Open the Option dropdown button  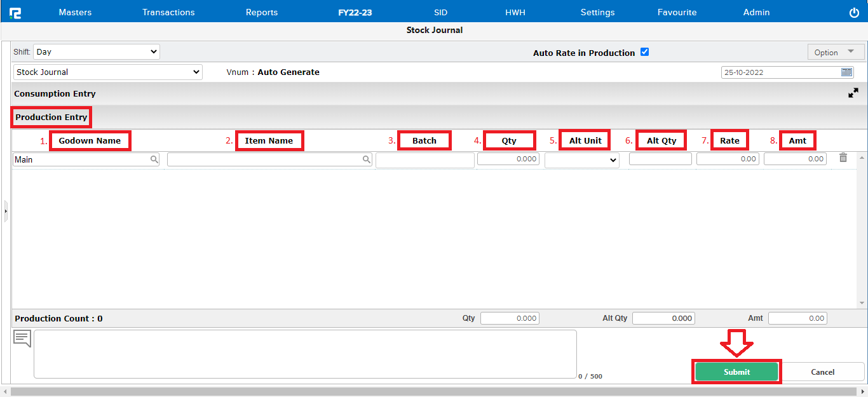pyautogui.click(x=835, y=52)
